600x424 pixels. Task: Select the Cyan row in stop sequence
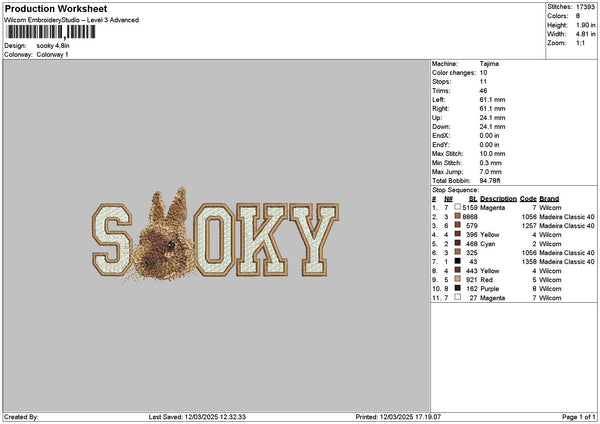[513, 244]
